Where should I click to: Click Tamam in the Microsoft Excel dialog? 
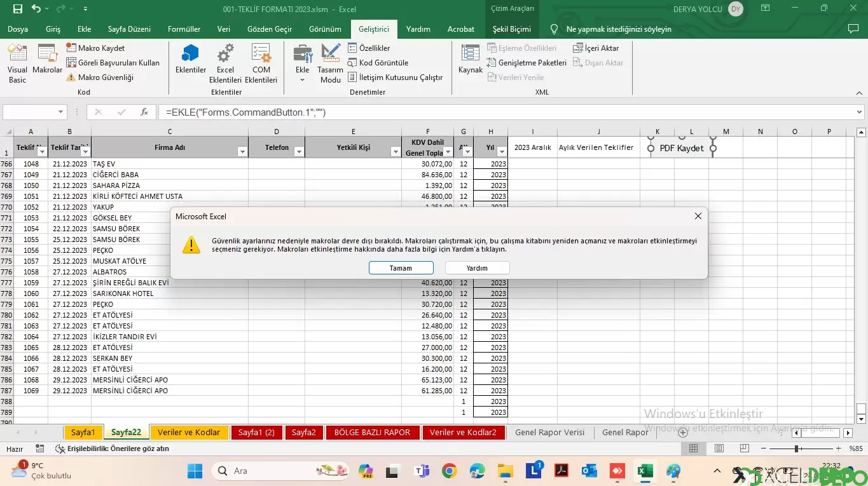401,268
